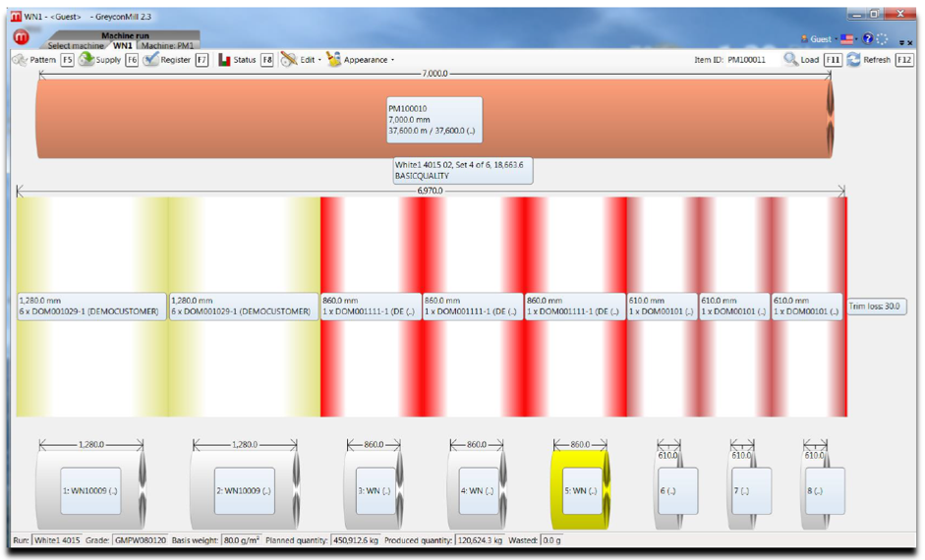Image resolution: width=925 pixels, height=560 pixels.
Task: Open the Guest user menu
Action: pyautogui.click(x=820, y=39)
